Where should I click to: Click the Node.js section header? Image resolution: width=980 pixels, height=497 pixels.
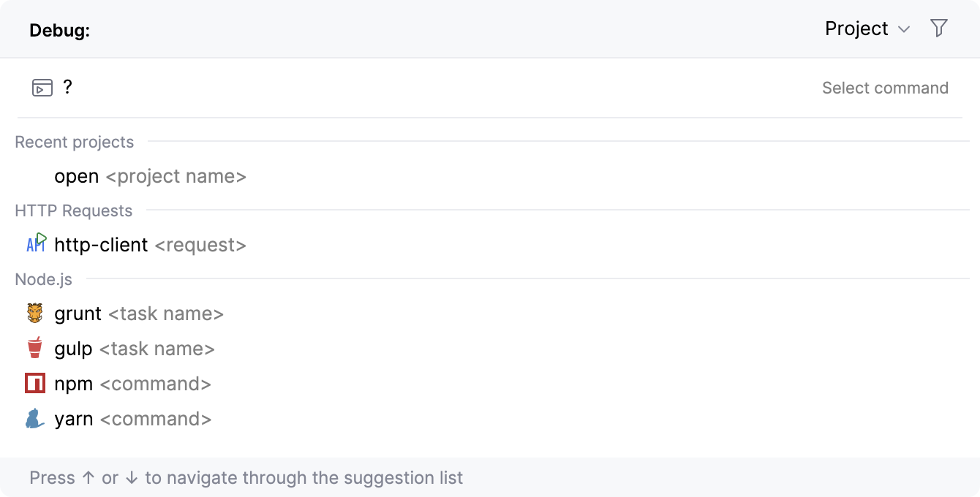(43, 279)
